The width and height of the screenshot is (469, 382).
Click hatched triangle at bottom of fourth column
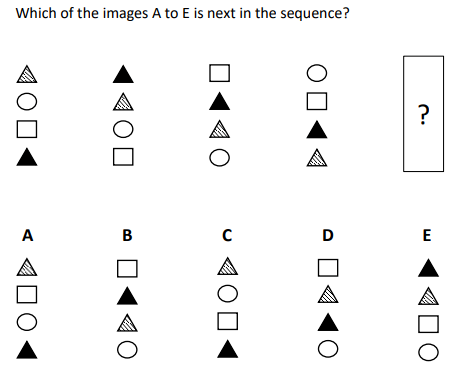click(317, 158)
